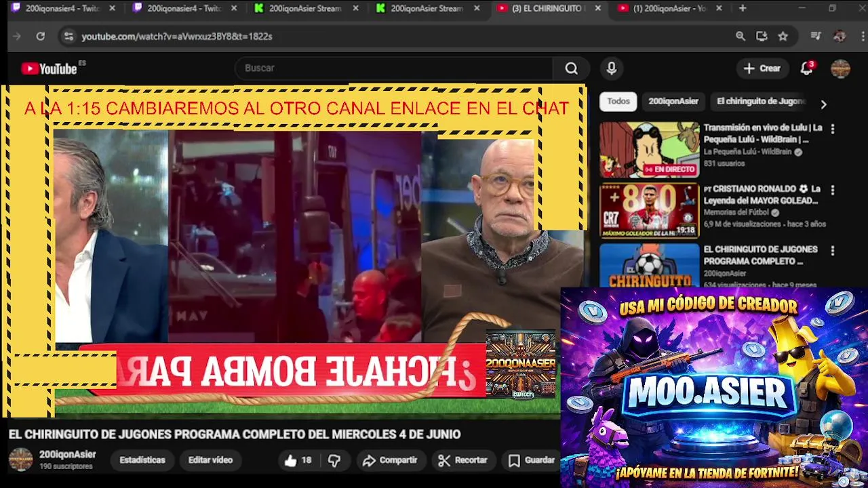Click the URL in the address bar
The height and width of the screenshot is (488, 868).
pyautogui.click(x=176, y=37)
